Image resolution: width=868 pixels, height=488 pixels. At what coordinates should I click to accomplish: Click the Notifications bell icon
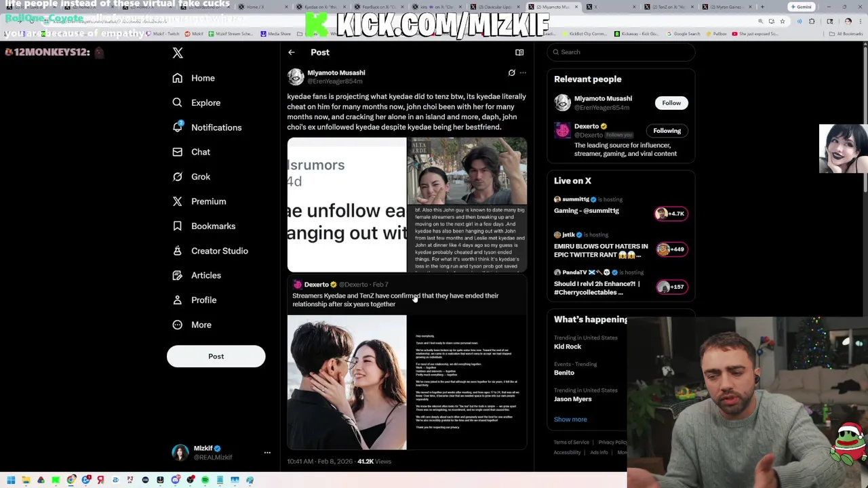point(178,127)
